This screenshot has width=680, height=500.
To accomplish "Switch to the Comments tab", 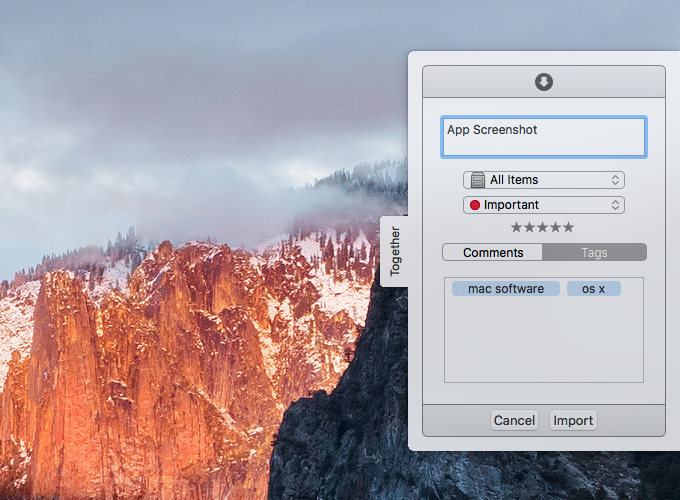I will coord(493,252).
